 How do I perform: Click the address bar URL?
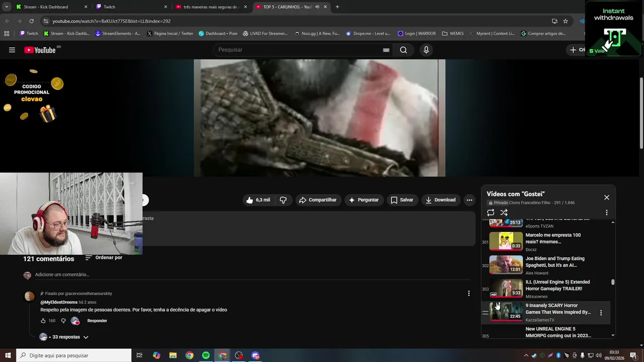[x=112, y=21]
